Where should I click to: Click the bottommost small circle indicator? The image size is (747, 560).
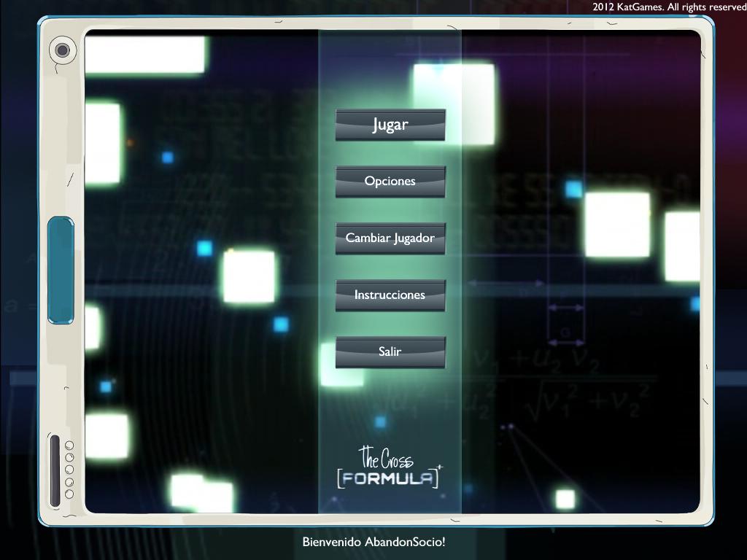69,494
